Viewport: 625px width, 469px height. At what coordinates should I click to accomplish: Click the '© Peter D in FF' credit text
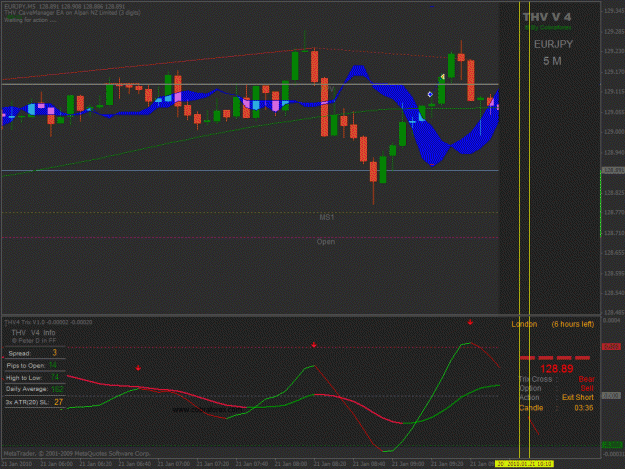tap(34, 341)
